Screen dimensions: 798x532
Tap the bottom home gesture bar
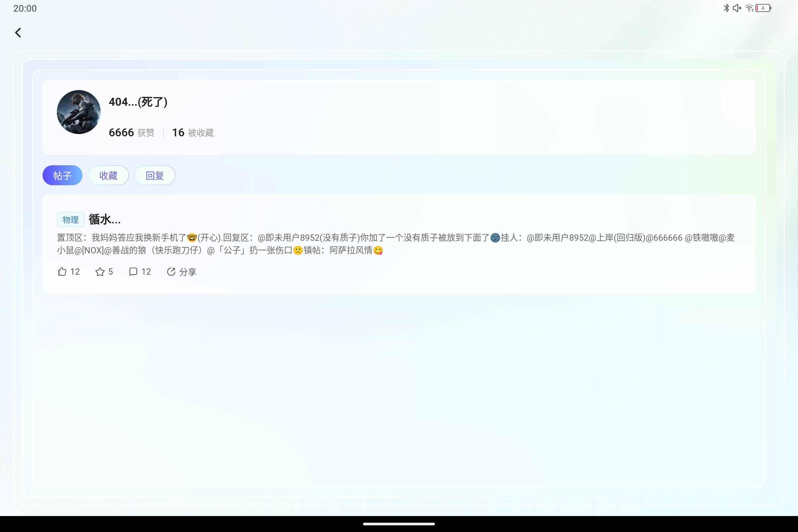(x=399, y=524)
